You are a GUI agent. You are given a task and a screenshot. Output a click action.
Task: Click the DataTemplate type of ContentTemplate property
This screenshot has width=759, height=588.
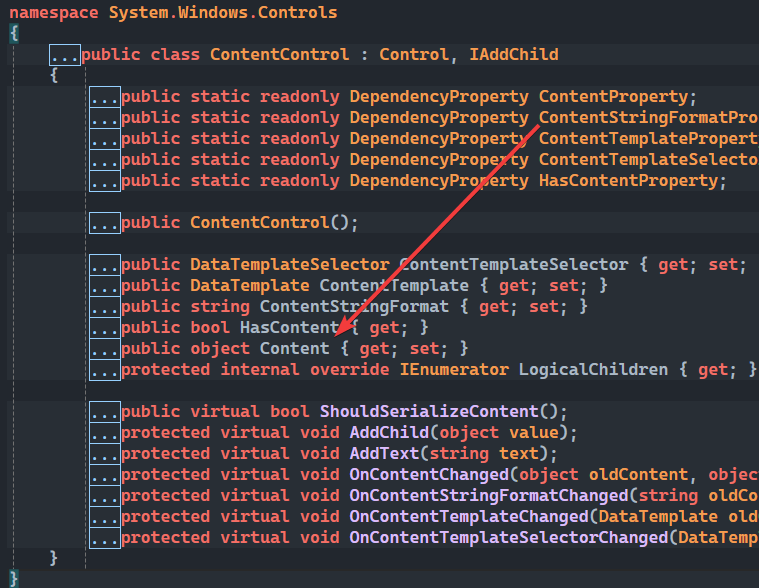coord(250,286)
